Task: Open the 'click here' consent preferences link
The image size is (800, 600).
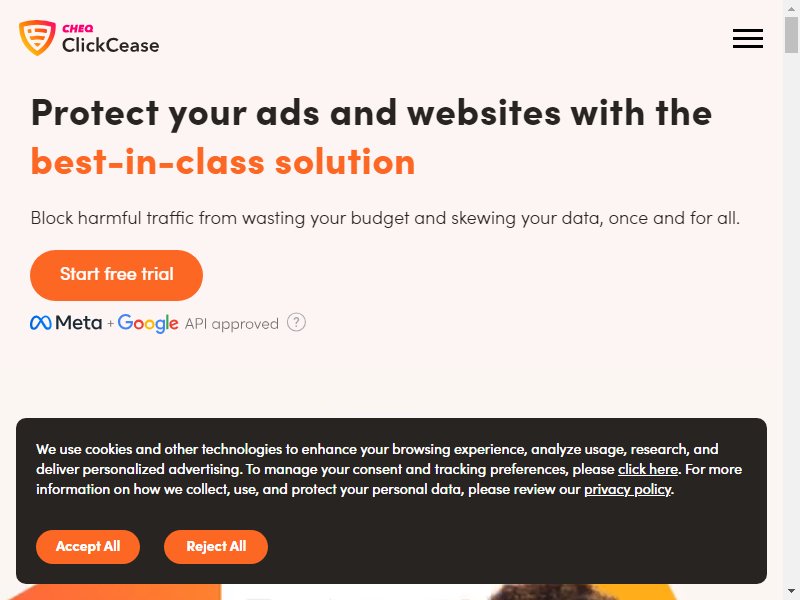Action: [x=647, y=469]
